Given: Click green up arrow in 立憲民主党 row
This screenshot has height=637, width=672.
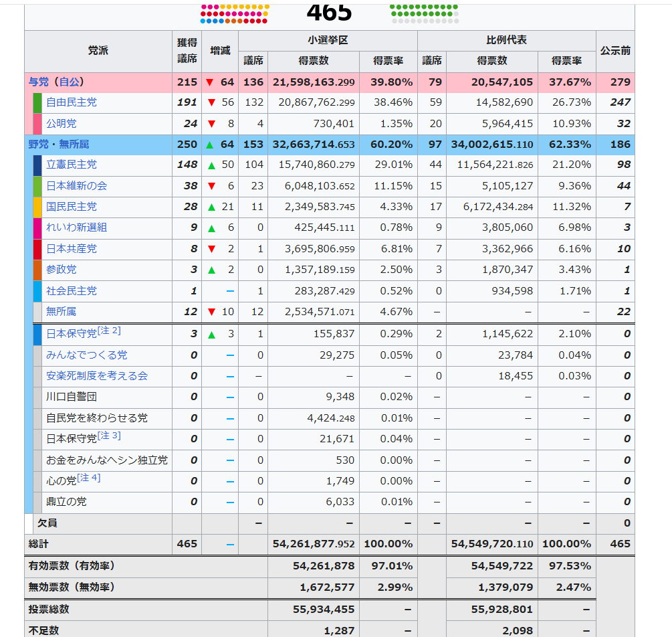Looking at the screenshot, I should pos(211,165).
